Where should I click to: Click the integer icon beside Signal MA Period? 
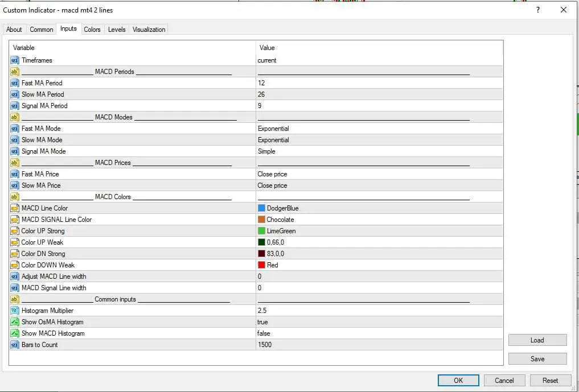(14, 106)
